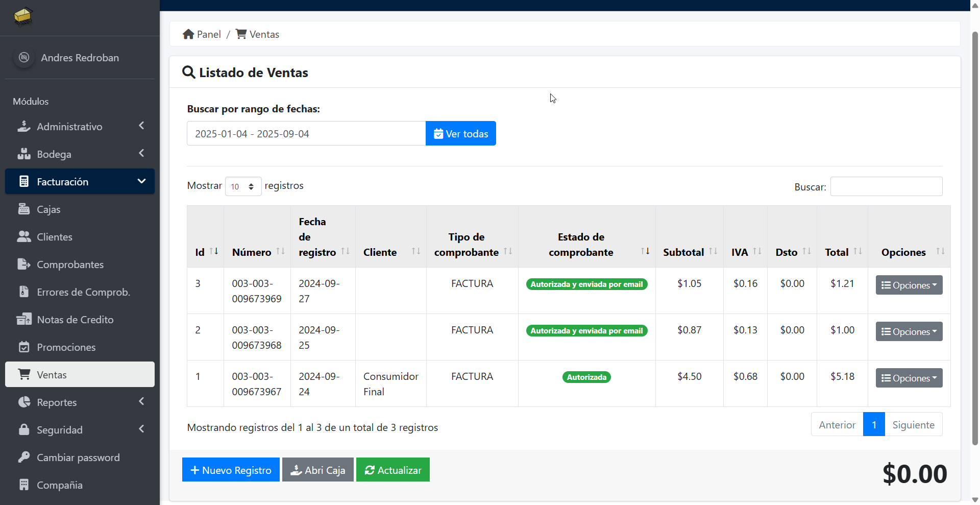
Task: Open Notas de Credito in the sidebar
Action: click(x=75, y=320)
